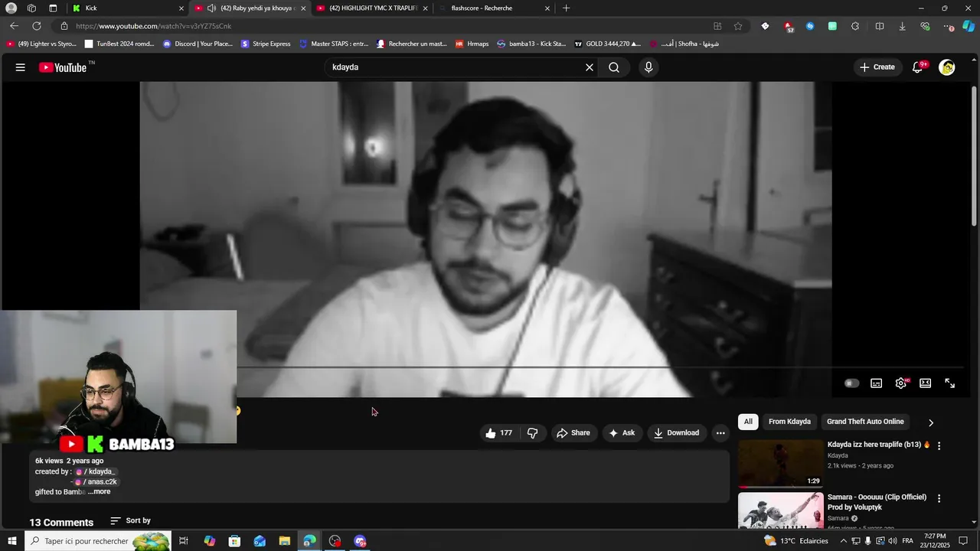Select the All filter chip
This screenshot has width=980, height=551.
click(x=748, y=422)
